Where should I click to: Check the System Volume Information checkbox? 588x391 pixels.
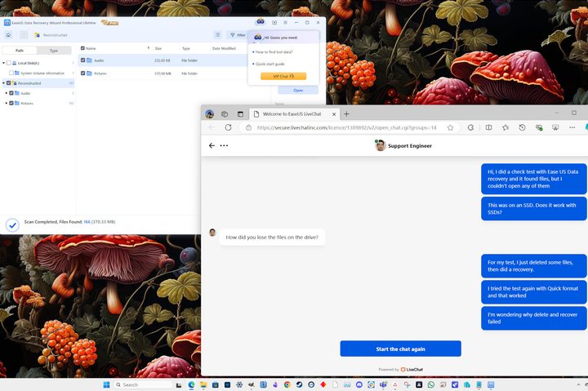(x=11, y=73)
